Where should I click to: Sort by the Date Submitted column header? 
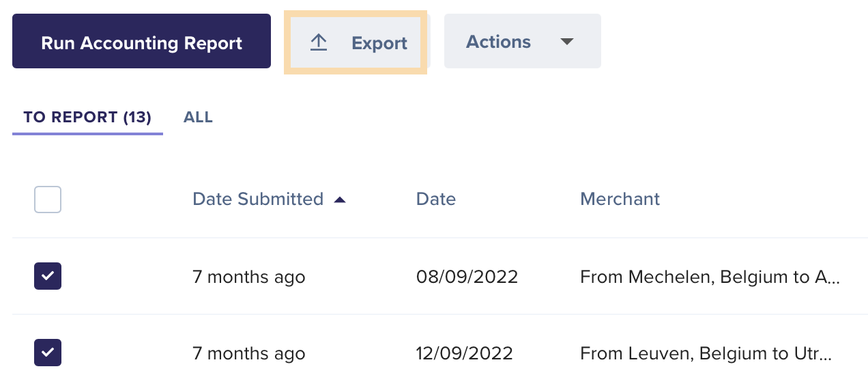tap(258, 199)
